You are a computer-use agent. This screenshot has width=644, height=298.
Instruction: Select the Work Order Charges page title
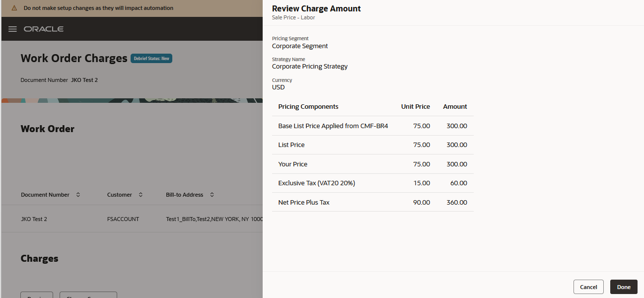(74, 58)
